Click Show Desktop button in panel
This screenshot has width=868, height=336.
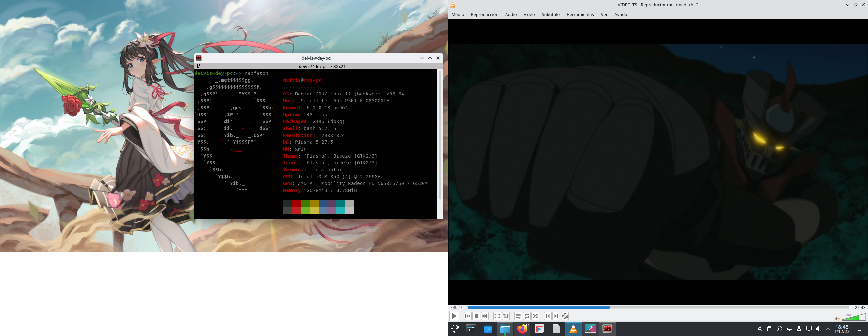[x=859, y=329]
